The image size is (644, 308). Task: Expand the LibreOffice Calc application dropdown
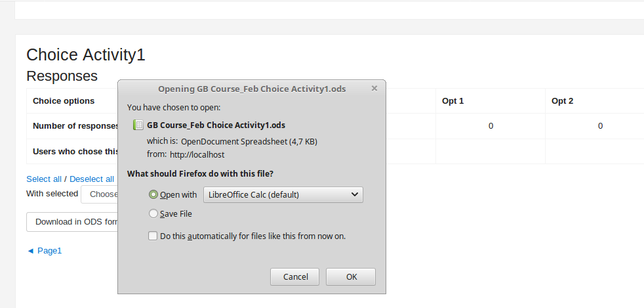(283, 194)
